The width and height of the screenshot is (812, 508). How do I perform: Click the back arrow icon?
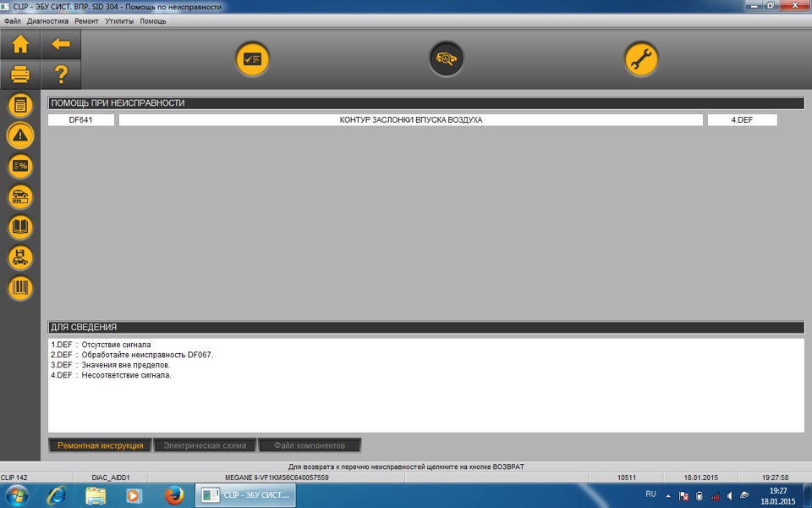click(61, 44)
